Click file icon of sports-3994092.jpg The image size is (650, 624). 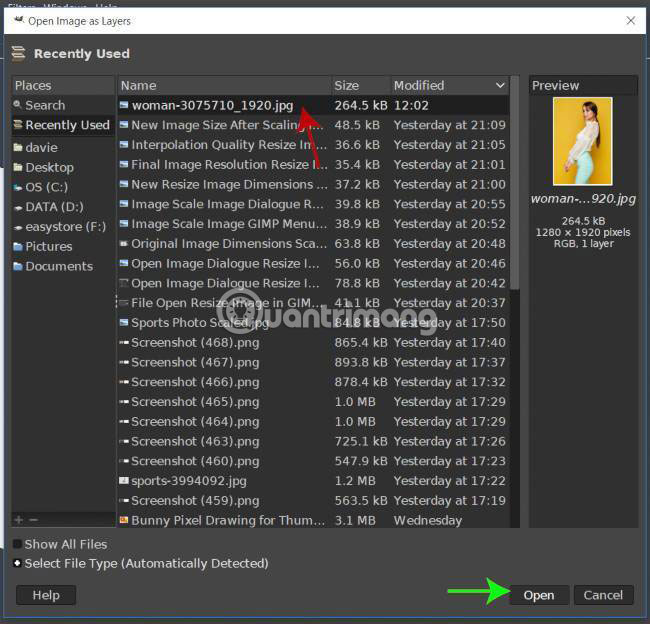pos(124,481)
